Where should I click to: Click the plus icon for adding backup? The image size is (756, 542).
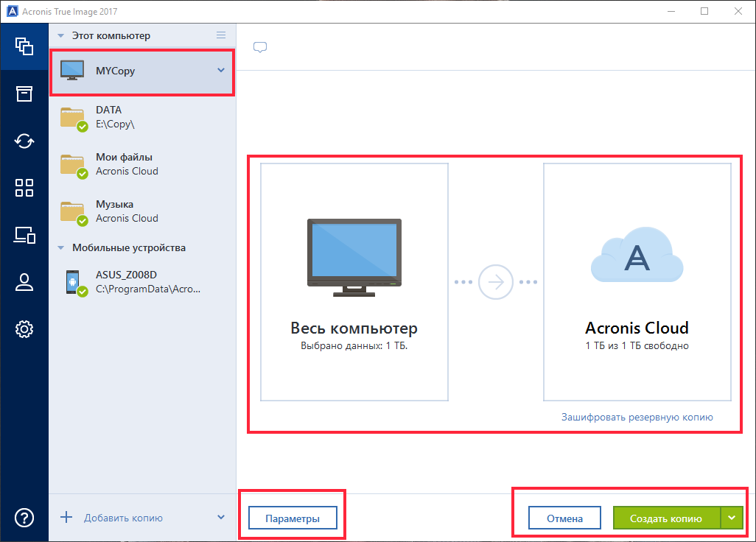click(66, 518)
